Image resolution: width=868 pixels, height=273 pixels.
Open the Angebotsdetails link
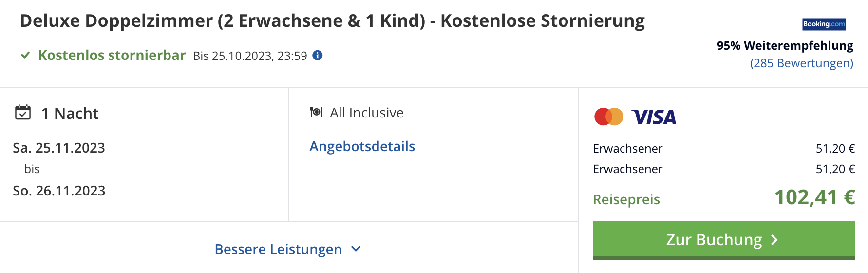click(x=362, y=146)
